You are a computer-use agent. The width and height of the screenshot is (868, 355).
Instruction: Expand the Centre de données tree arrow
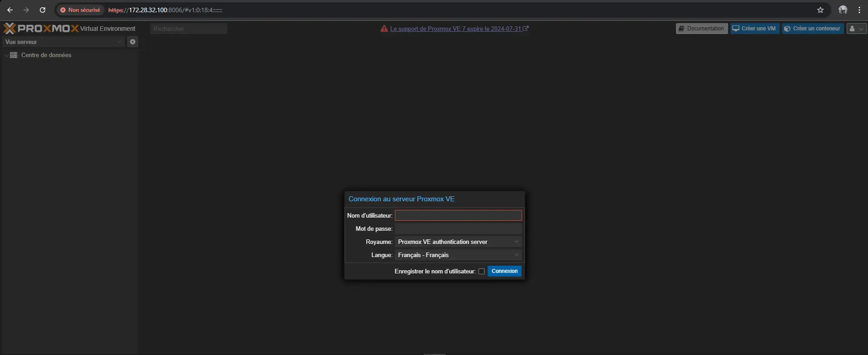6,55
